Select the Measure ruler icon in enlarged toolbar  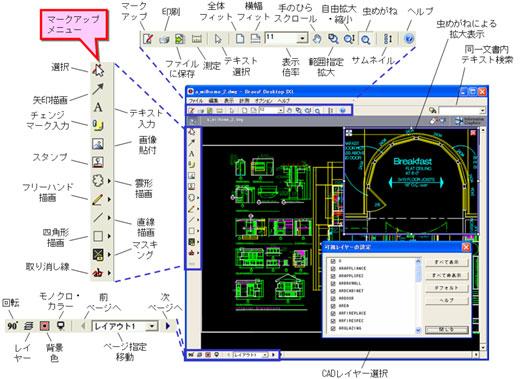(x=197, y=39)
